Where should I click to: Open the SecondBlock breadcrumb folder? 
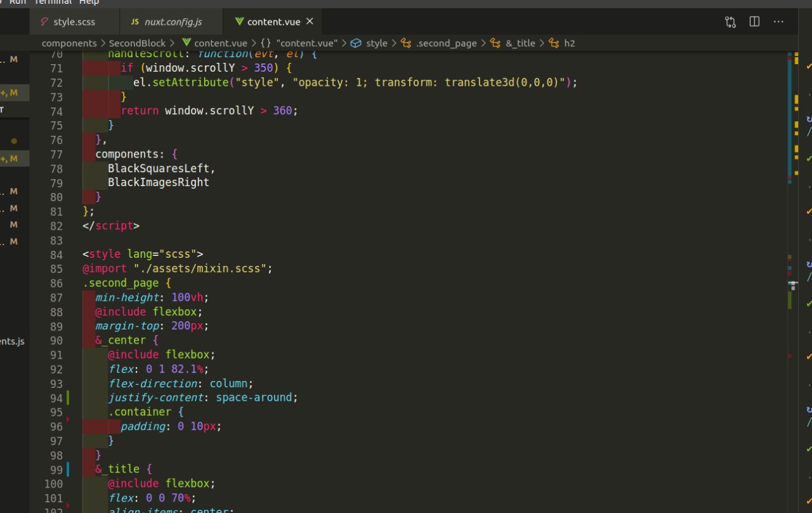pos(137,43)
